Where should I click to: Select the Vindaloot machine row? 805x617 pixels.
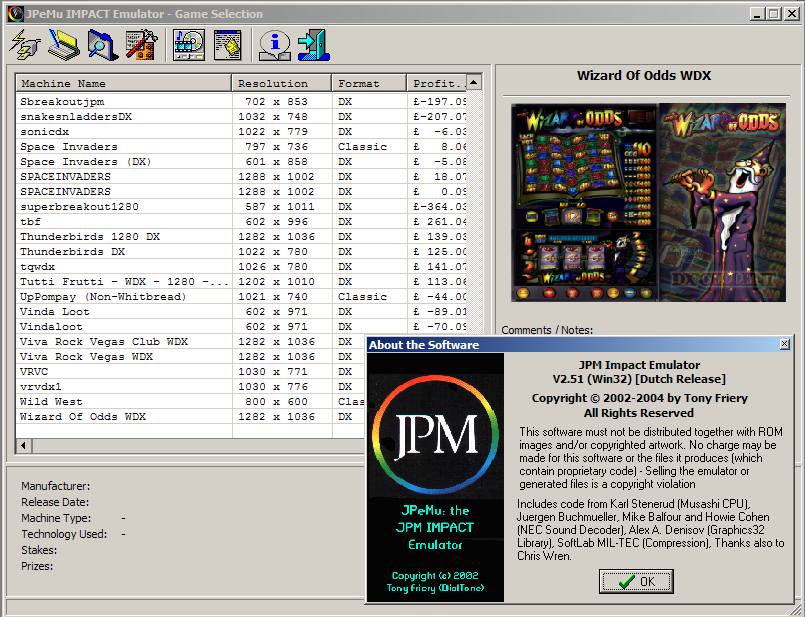coord(241,326)
